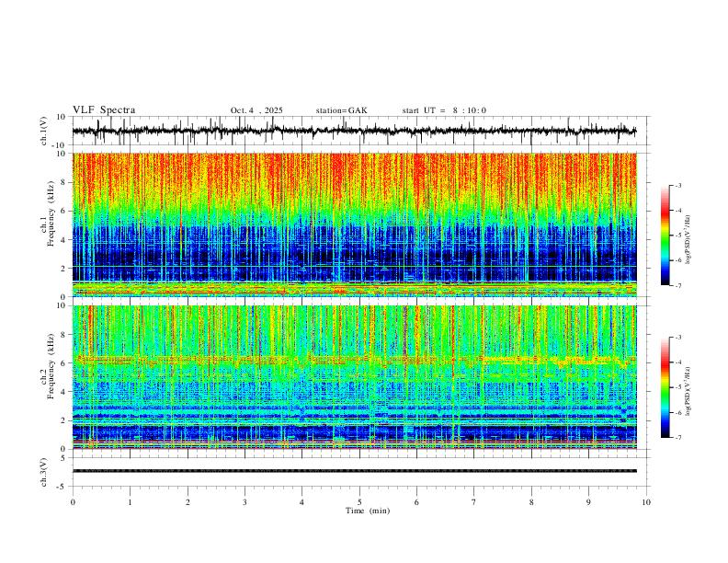Click the 'ch.1(V)' waveform axis label
The width and height of the screenshot is (728, 563).
tap(44, 131)
